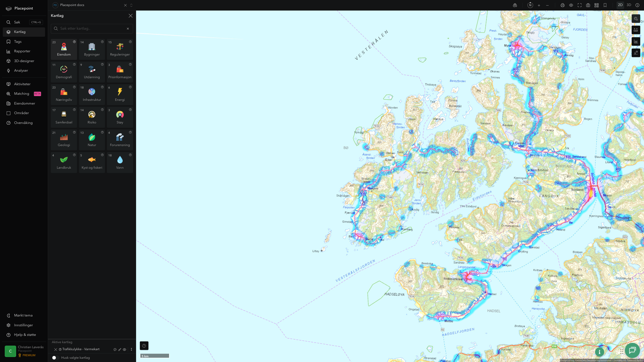Open 3D-designer in the sidebar
Screen dimensions: 644x362
click(x=24, y=61)
